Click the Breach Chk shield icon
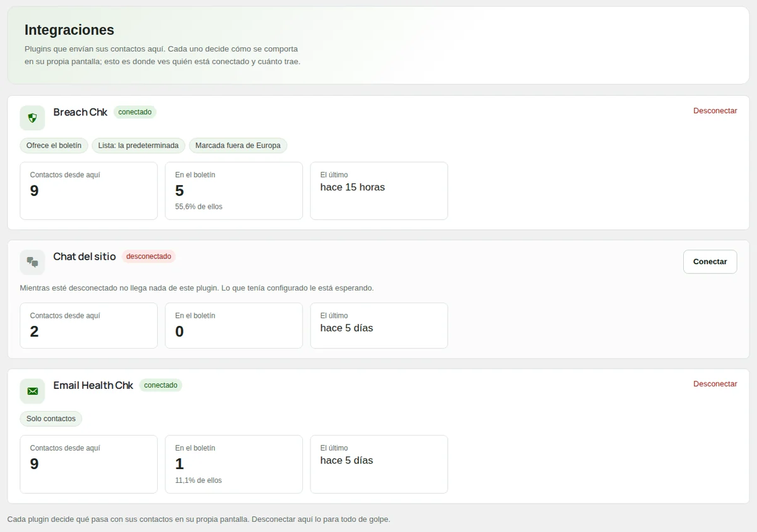 (x=32, y=118)
